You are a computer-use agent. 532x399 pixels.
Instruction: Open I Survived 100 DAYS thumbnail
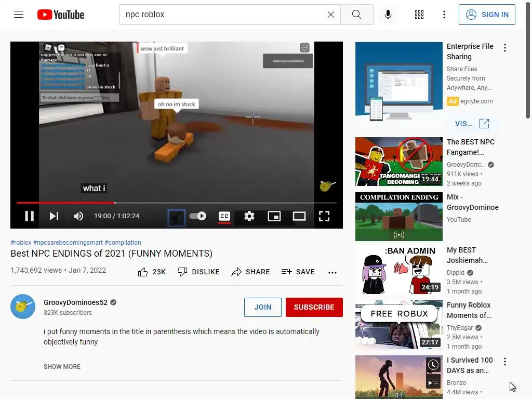click(399, 377)
